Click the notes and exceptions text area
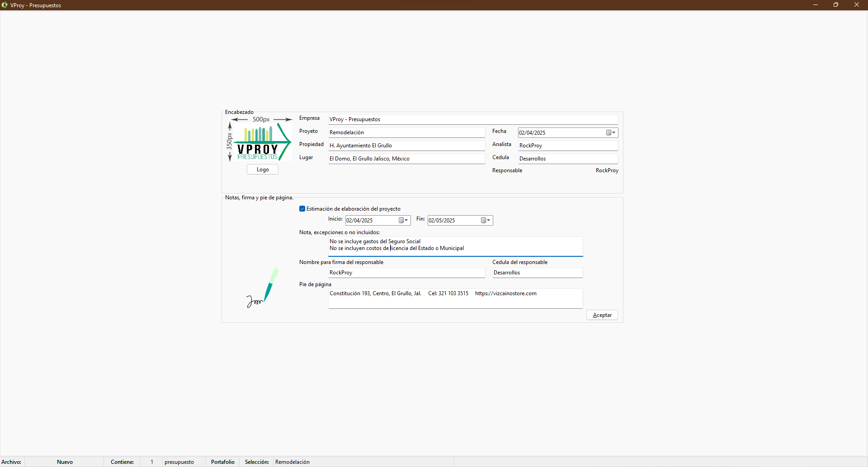868x467 pixels. (x=455, y=246)
